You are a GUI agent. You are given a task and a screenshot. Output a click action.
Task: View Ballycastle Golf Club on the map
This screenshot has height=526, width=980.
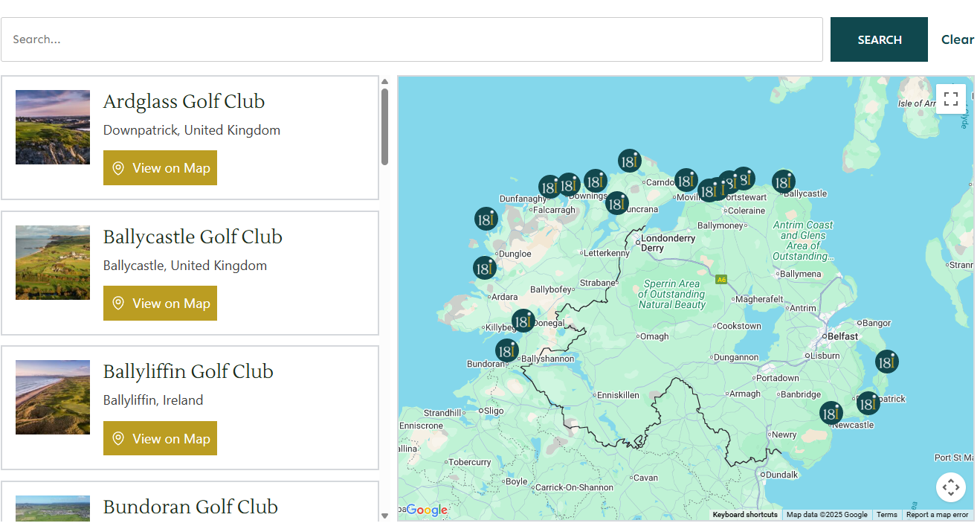[160, 304]
